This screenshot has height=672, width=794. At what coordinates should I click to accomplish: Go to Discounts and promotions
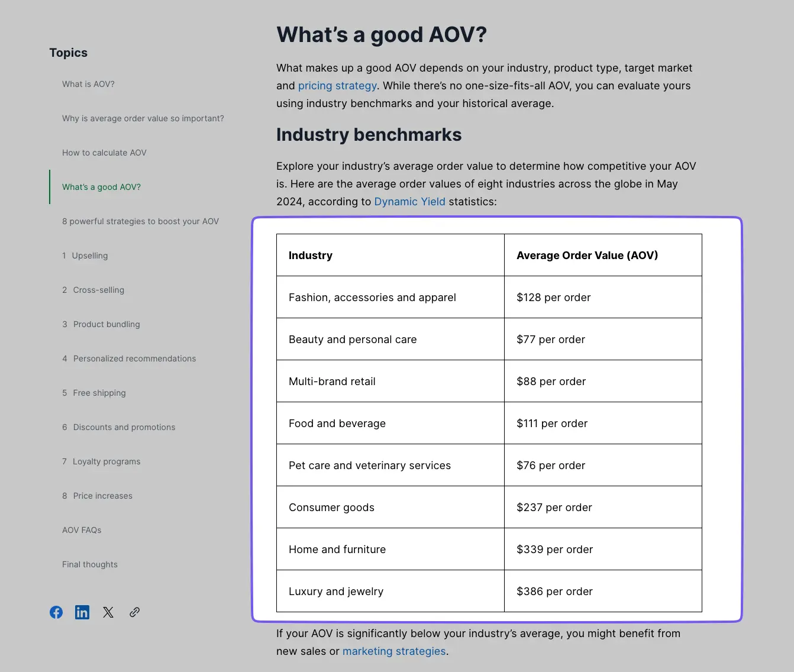(x=124, y=427)
